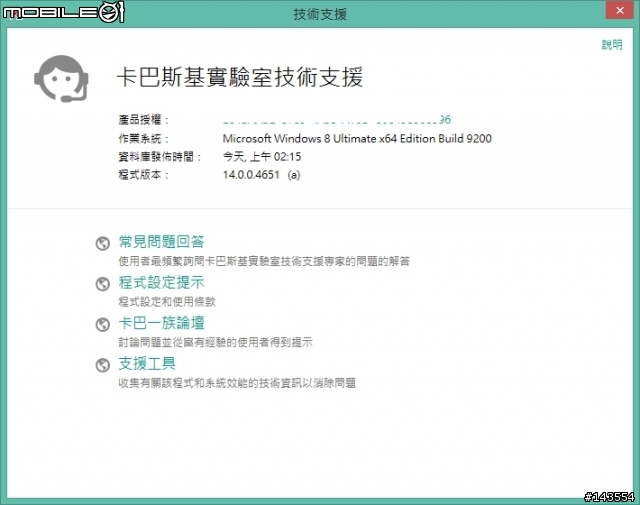Select the description under 卡巴一族論壇
640x505 pixels.
216,342
